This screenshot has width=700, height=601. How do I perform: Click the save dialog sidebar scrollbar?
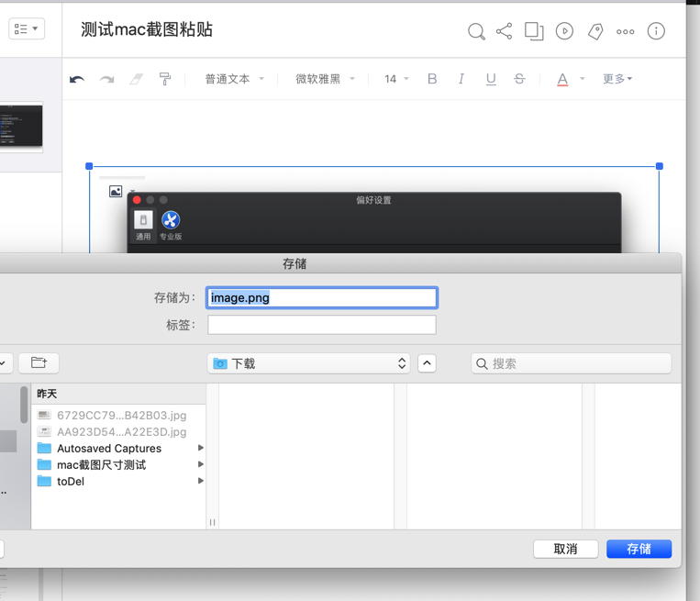24,405
